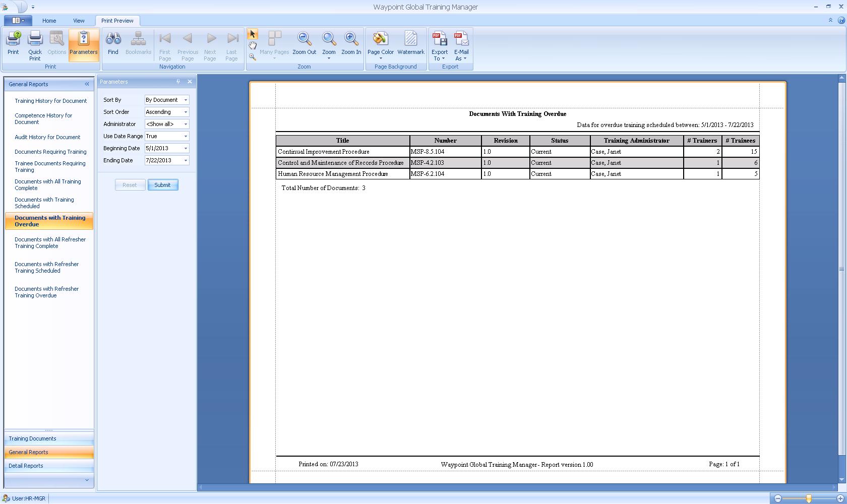Click vertical scrollbar down arrow

tap(841, 479)
